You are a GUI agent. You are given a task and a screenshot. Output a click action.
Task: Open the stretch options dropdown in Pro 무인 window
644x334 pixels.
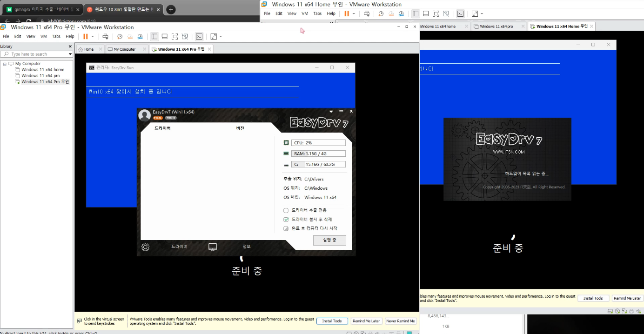(221, 36)
